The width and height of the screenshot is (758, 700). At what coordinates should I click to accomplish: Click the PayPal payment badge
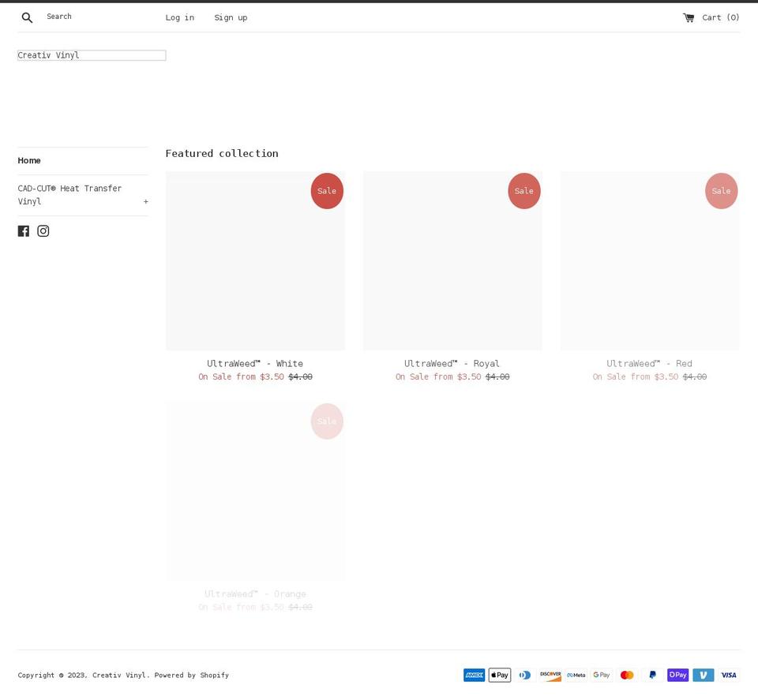point(651,675)
